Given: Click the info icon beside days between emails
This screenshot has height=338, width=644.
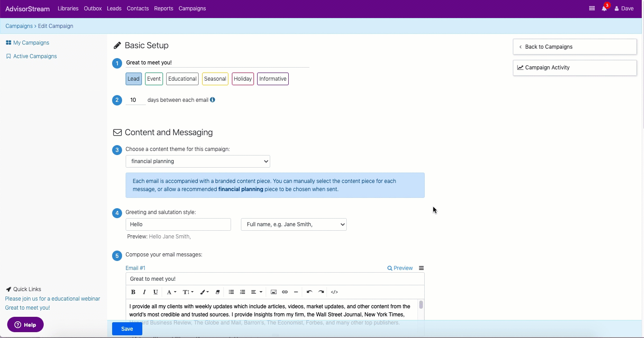Looking at the screenshot, I should click(x=213, y=100).
